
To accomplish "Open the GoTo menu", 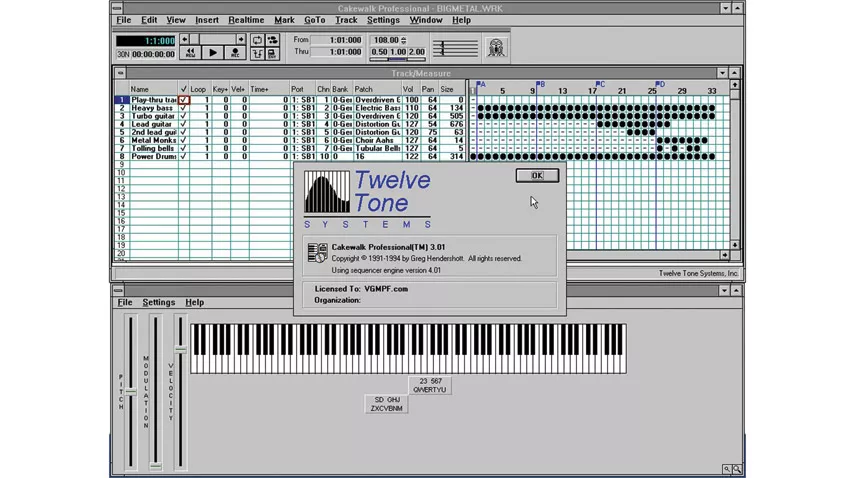I will click(x=314, y=20).
